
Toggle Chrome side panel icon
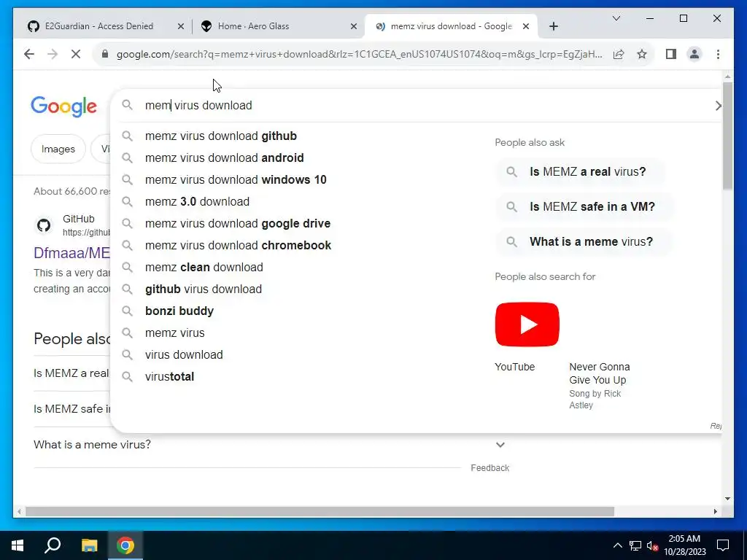click(671, 54)
